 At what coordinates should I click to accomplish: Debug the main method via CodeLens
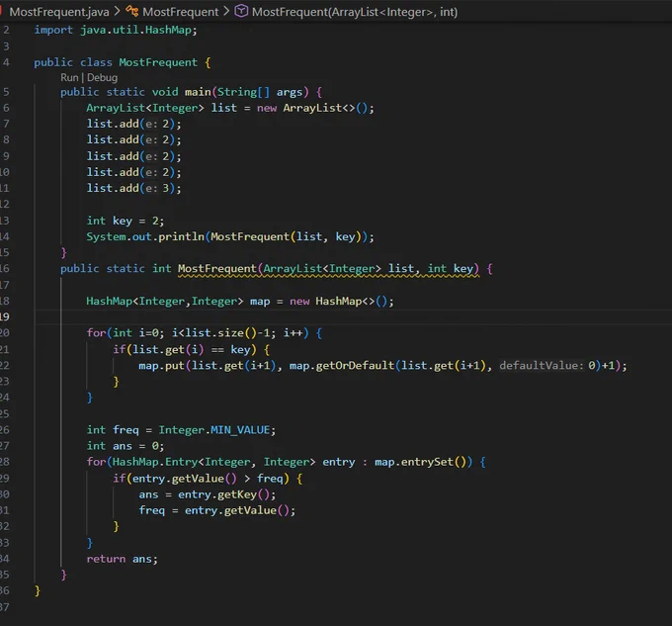click(102, 77)
